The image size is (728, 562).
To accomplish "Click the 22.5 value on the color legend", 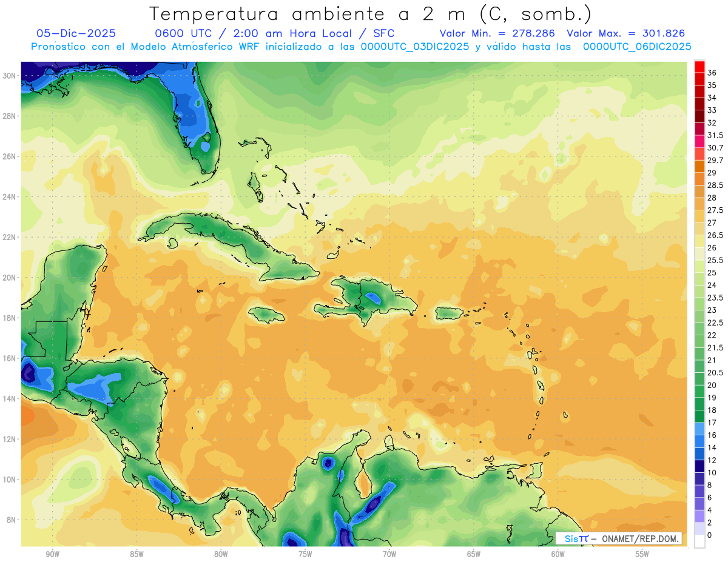I will [715, 323].
